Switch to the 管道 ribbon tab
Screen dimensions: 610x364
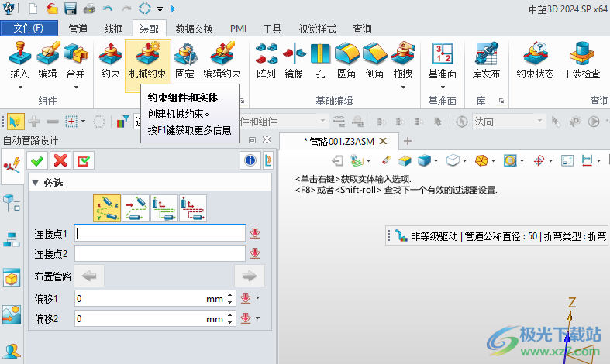[x=78, y=29]
